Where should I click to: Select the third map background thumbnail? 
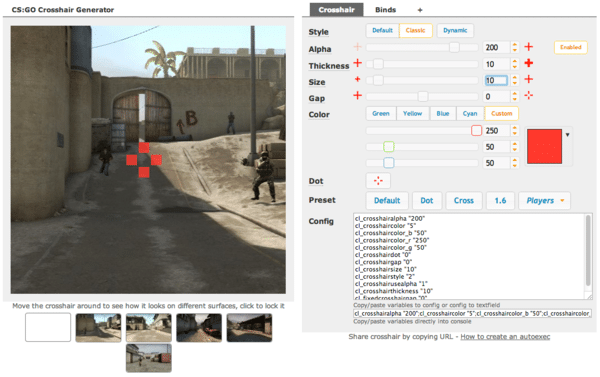point(149,327)
